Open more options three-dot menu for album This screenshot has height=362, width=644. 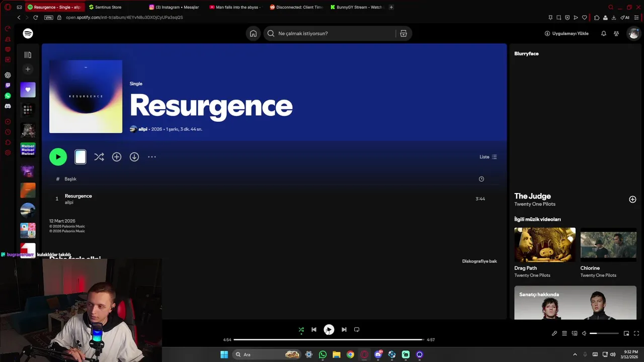pos(152,157)
